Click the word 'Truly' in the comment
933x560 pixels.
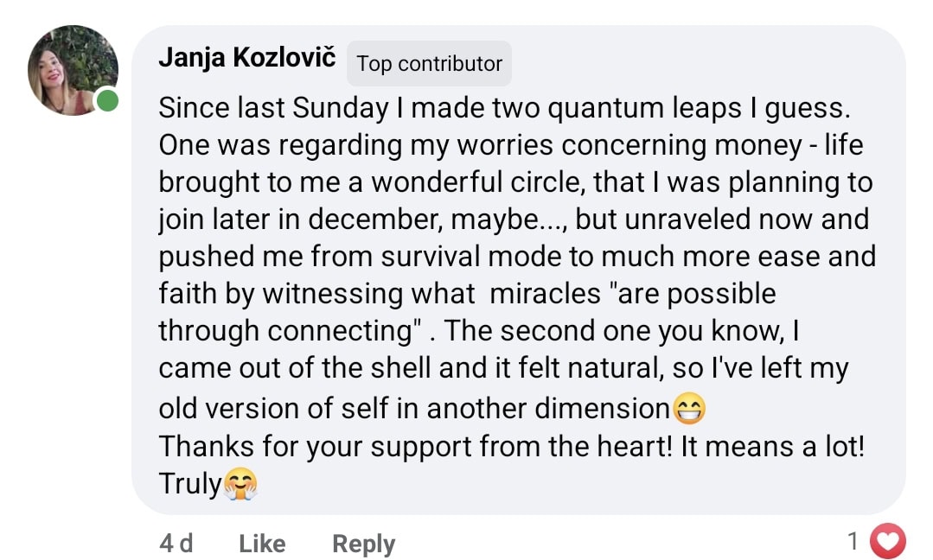pyautogui.click(x=190, y=484)
